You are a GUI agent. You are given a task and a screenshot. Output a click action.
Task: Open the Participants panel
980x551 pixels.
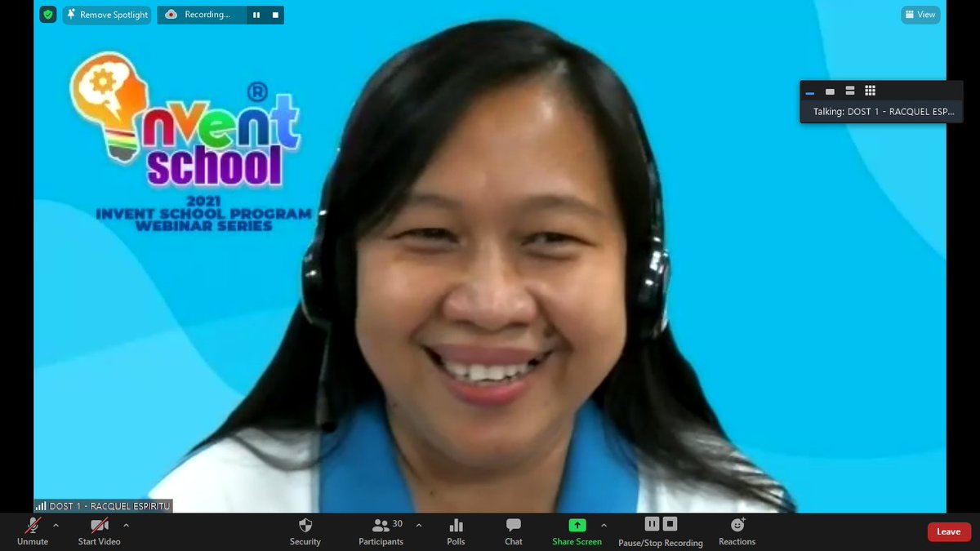click(381, 531)
